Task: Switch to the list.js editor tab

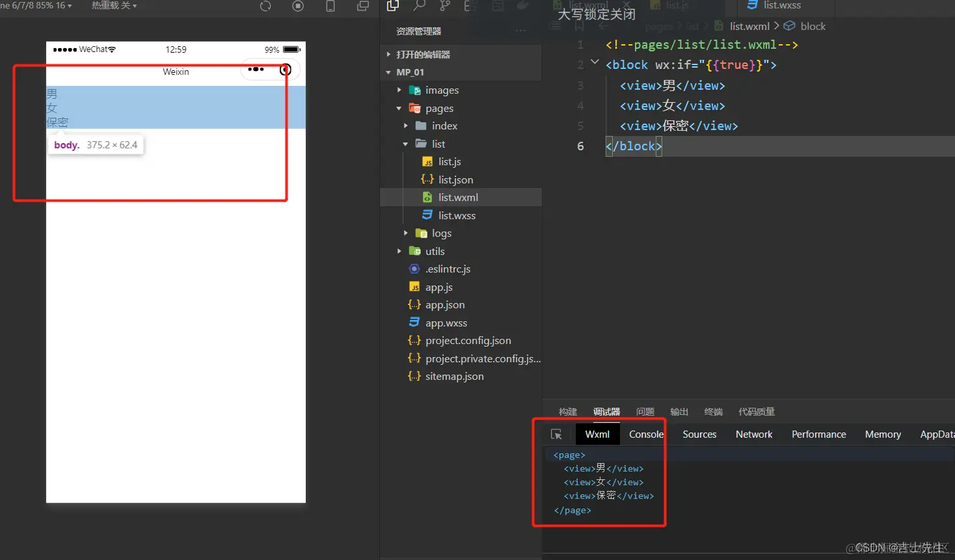Action: [x=677, y=5]
